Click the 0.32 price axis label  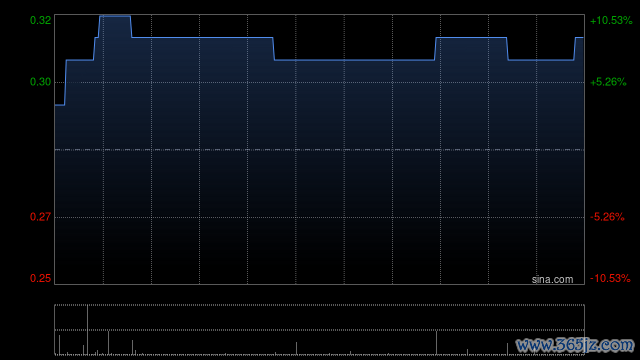(40, 20)
